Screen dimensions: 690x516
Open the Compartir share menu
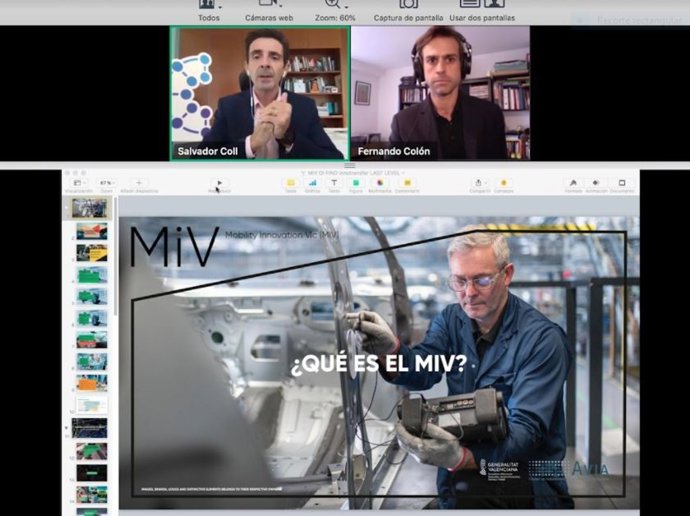479,183
